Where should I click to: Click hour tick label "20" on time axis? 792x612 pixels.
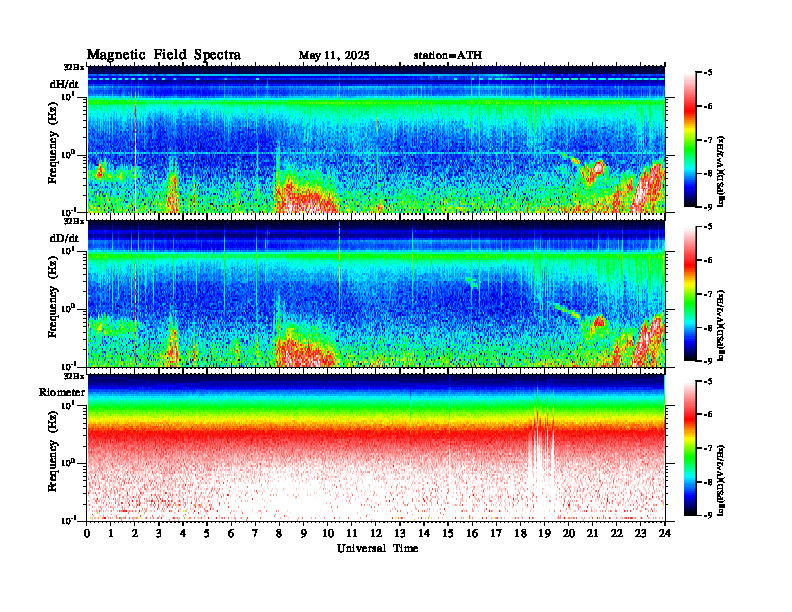(x=568, y=533)
